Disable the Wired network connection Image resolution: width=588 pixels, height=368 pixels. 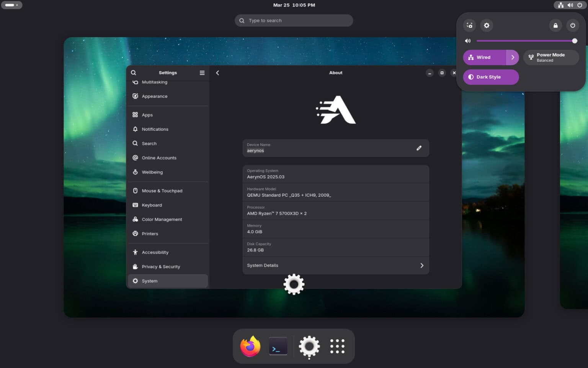[483, 57]
